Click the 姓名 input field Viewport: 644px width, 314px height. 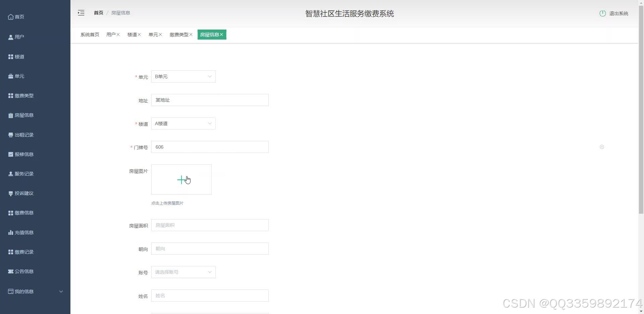tap(210, 296)
